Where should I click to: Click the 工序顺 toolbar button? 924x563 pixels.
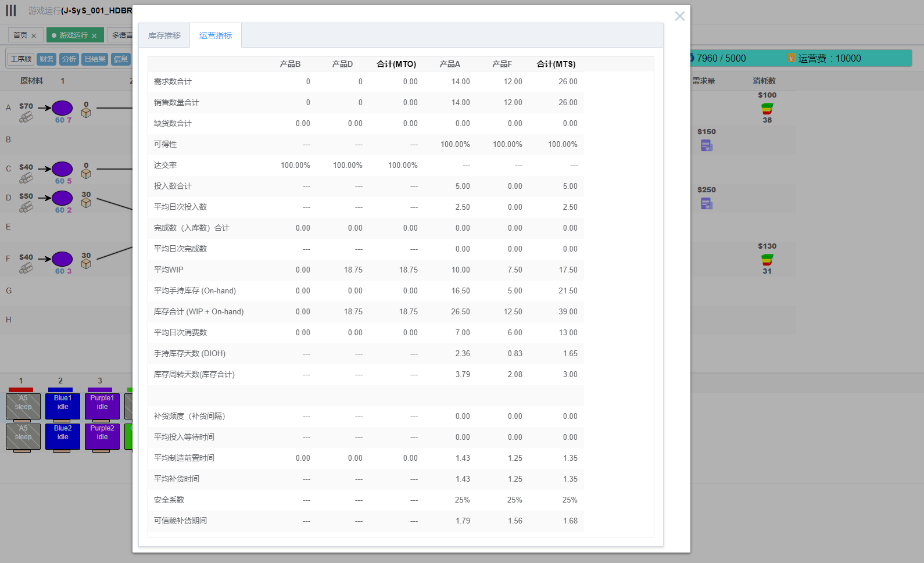click(x=21, y=59)
